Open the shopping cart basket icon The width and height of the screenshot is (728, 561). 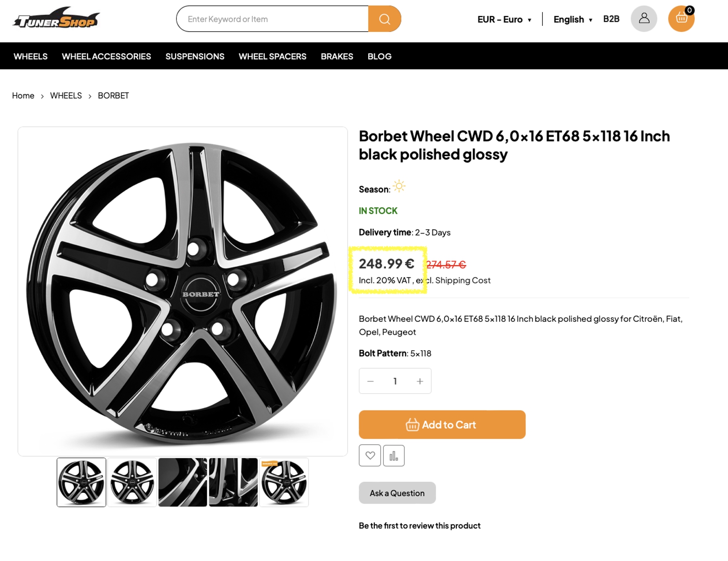coord(681,19)
